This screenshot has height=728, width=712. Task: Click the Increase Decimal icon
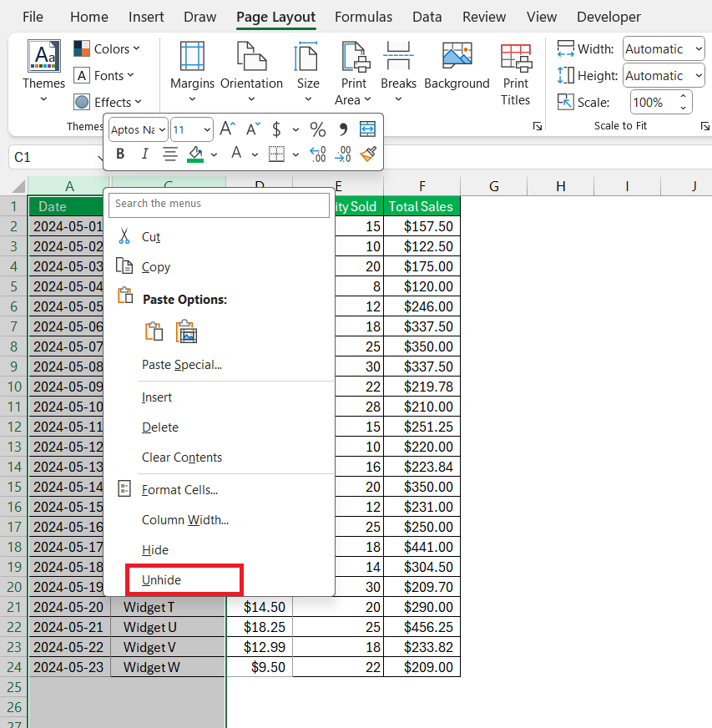tap(318, 154)
